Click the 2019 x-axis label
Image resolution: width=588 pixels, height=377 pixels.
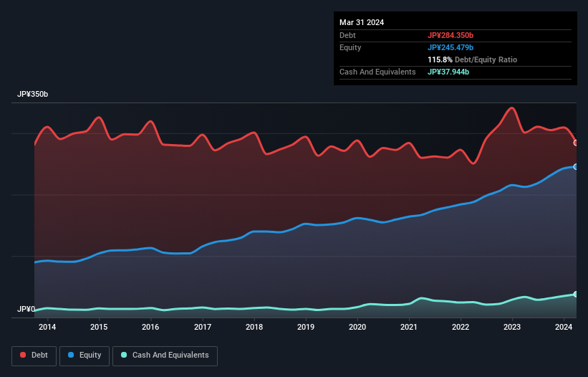pos(306,327)
